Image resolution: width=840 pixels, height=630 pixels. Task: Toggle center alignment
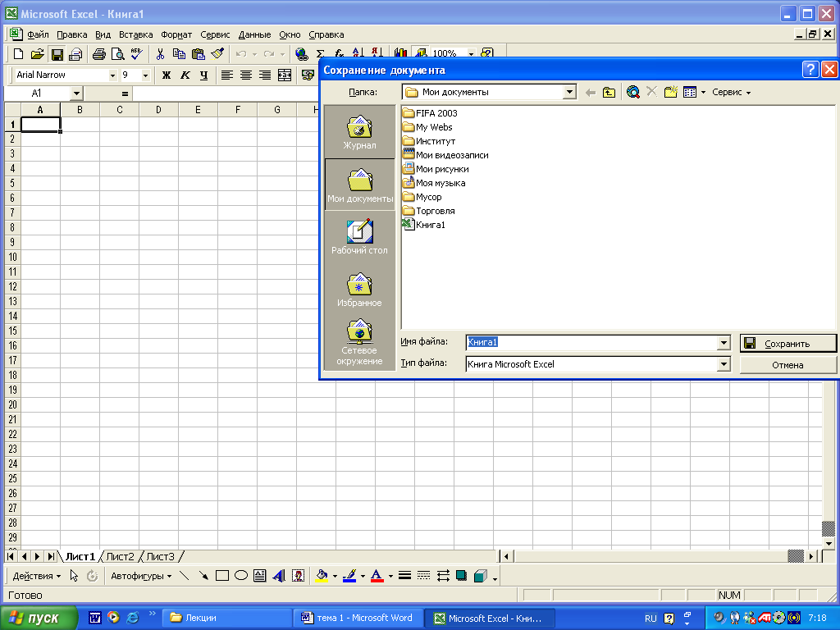pos(246,75)
